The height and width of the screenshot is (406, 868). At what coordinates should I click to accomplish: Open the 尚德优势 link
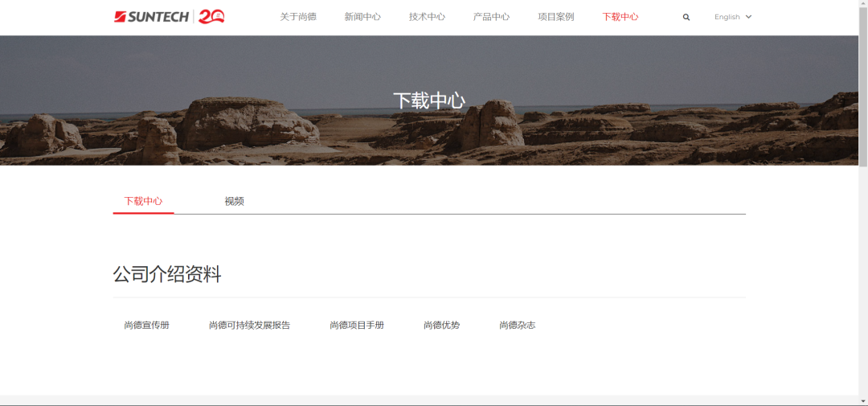(441, 325)
